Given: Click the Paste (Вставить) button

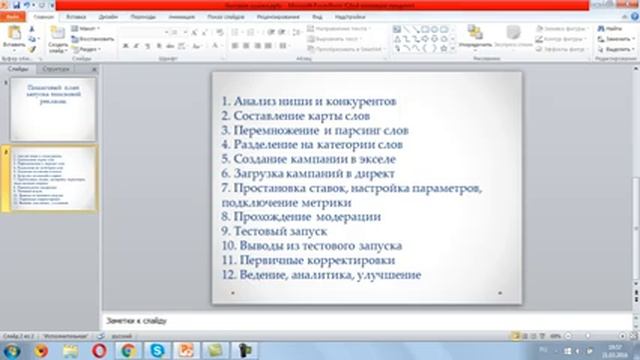Looking at the screenshot, I should click(x=14, y=38).
